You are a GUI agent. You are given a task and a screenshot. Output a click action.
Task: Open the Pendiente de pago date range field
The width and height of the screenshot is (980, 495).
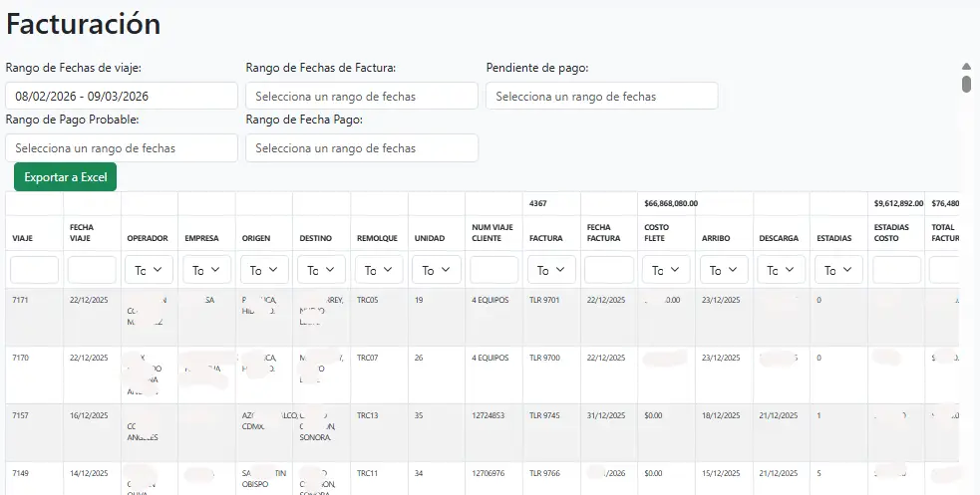602,97
